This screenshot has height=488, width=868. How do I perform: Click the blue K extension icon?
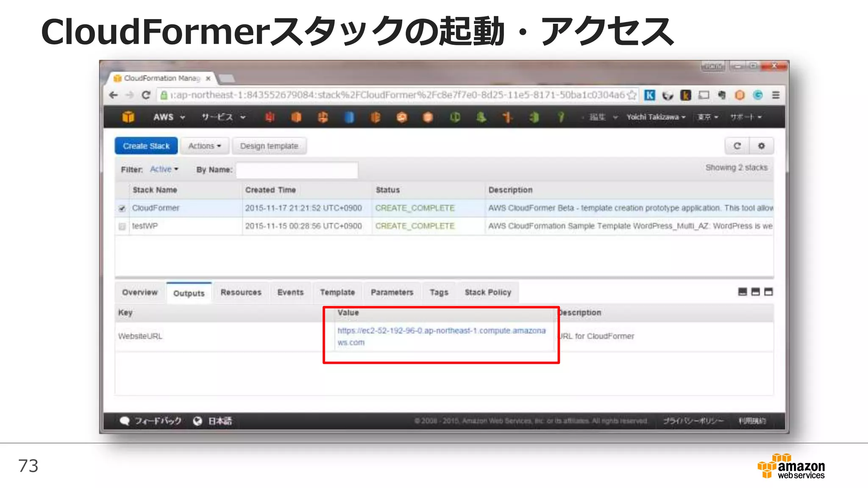pyautogui.click(x=649, y=95)
